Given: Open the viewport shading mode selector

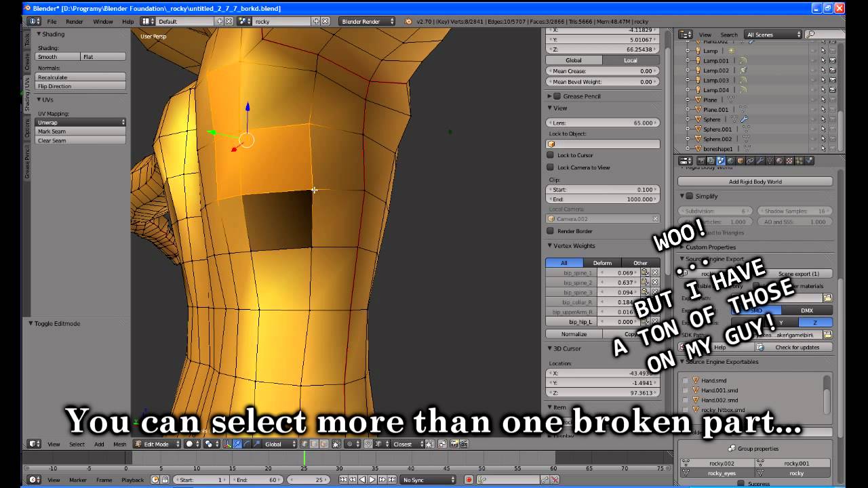Looking at the screenshot, I should pyautogui.click(x=192, y=444).
